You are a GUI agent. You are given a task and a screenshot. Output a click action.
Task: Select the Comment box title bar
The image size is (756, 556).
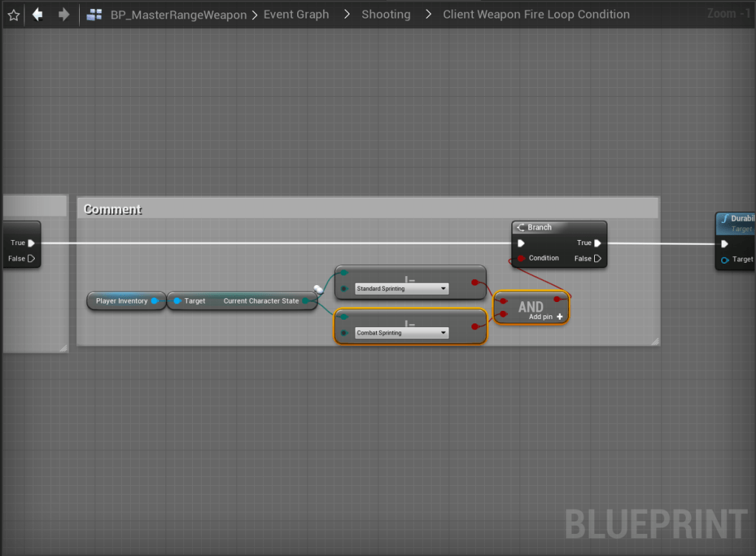click(368, 209)
